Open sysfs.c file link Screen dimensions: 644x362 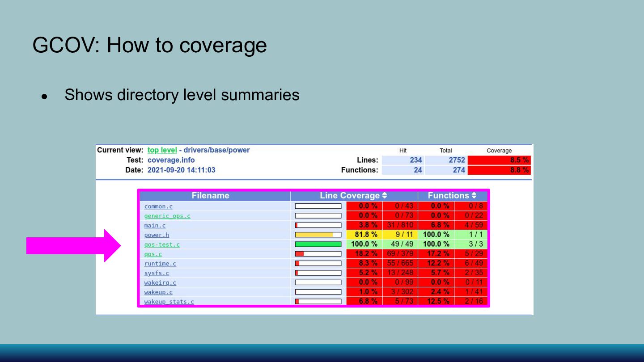point(157,273)
